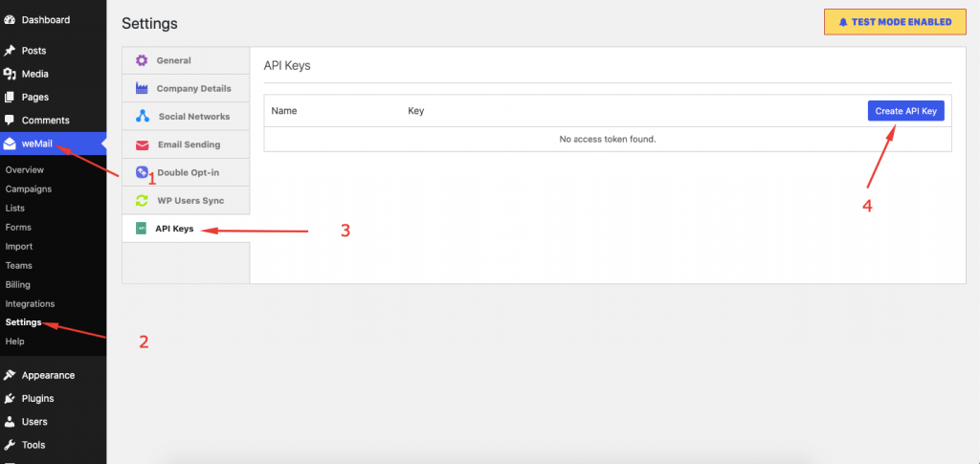Click the Dashboard gauge icon
This screenshot has height=464, width=980.
click(x=10, y=20)
